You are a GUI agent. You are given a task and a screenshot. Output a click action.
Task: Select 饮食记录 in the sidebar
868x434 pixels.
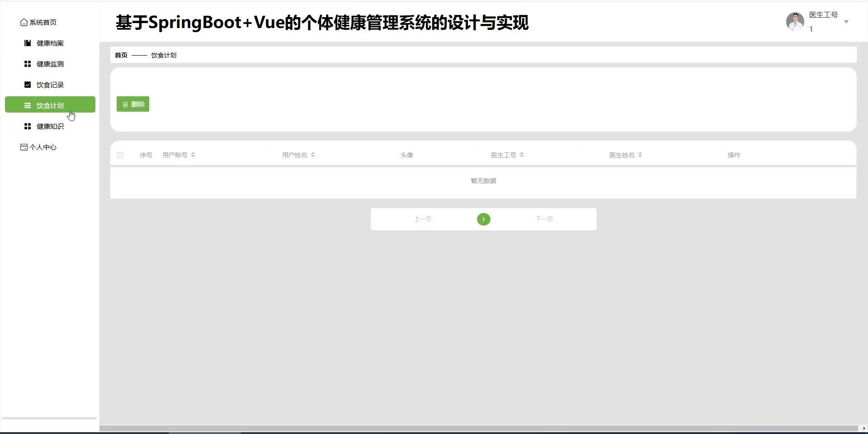pos(50,85)
